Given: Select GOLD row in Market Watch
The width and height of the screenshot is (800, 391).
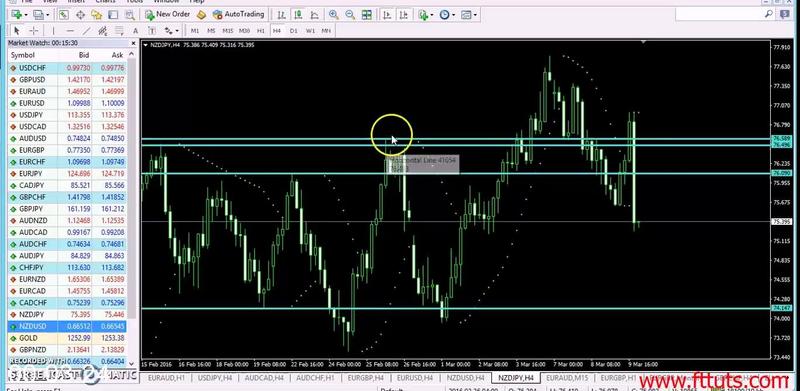Looking at the screenshot, I should point(67,338).
